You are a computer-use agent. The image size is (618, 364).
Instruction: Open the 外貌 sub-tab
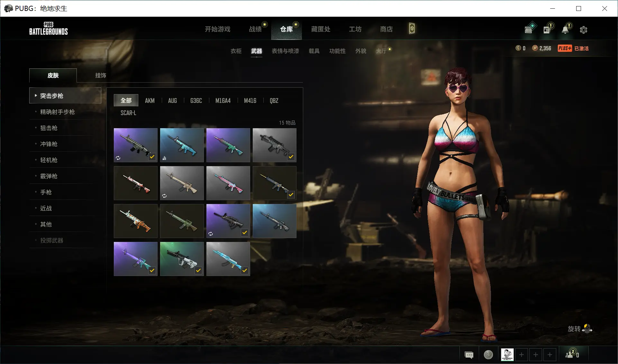coord(361,51)
